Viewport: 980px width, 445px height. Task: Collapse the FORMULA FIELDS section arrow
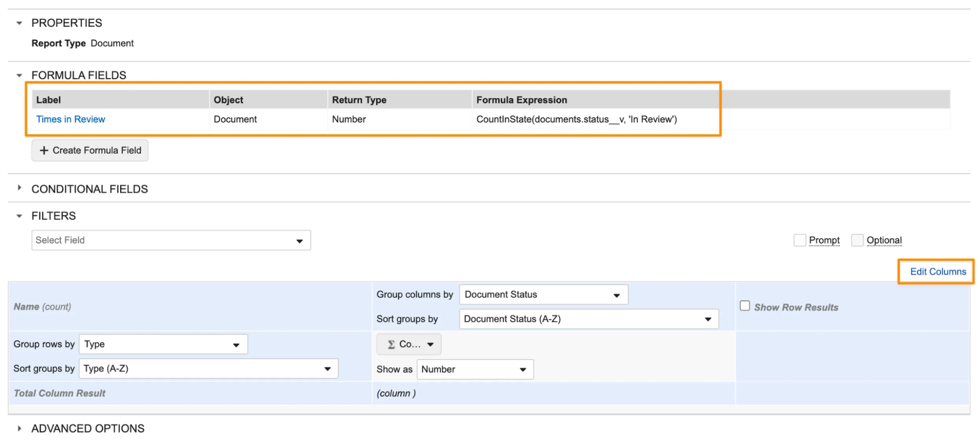[19, 75]
